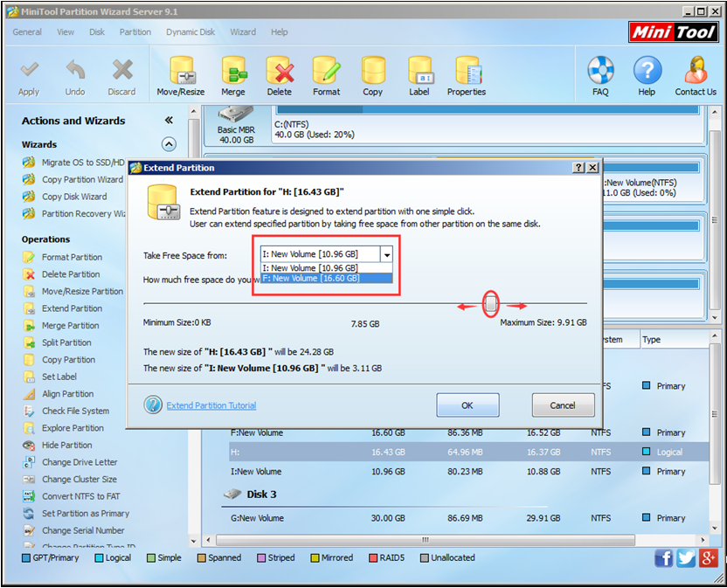The width and height of the screenshot is (727, 588).
Task: Open the General menu
Action: click(27, 32)
